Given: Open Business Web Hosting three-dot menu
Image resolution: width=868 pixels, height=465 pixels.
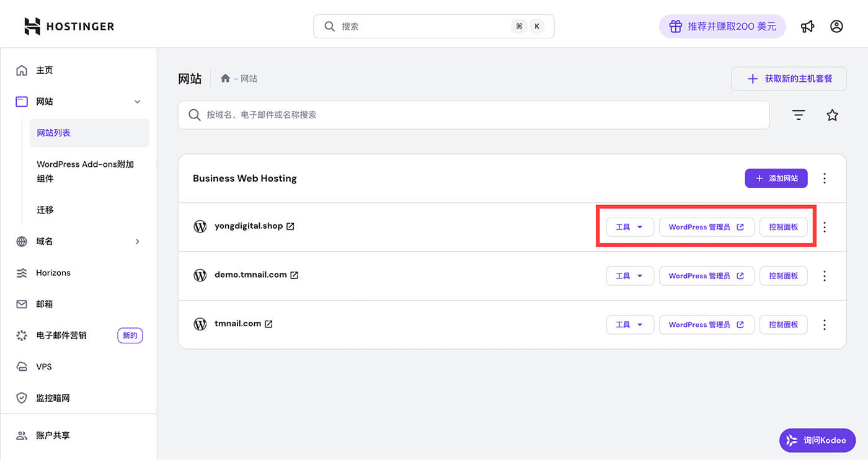Looking at the screenshot, I should (825, 179).
